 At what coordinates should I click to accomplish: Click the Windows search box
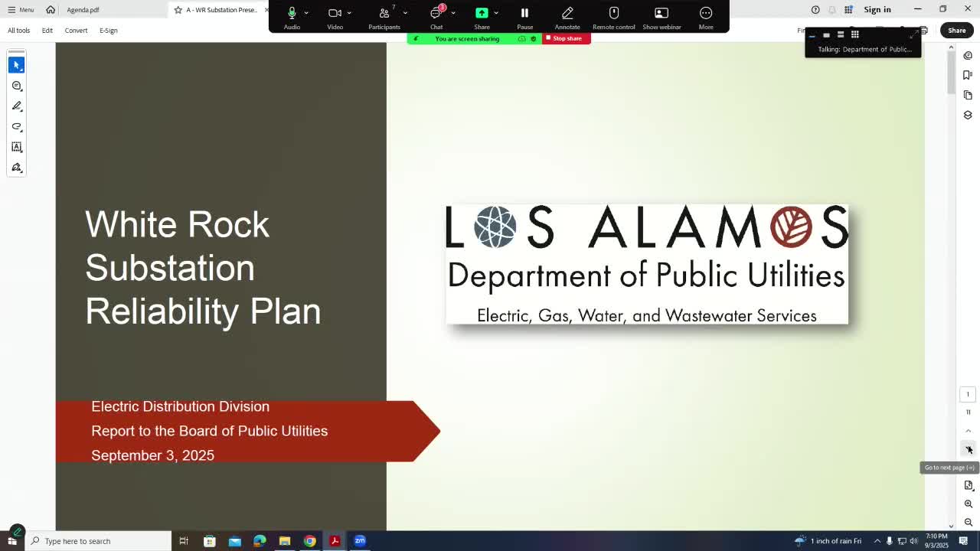(x=99, y=541)
